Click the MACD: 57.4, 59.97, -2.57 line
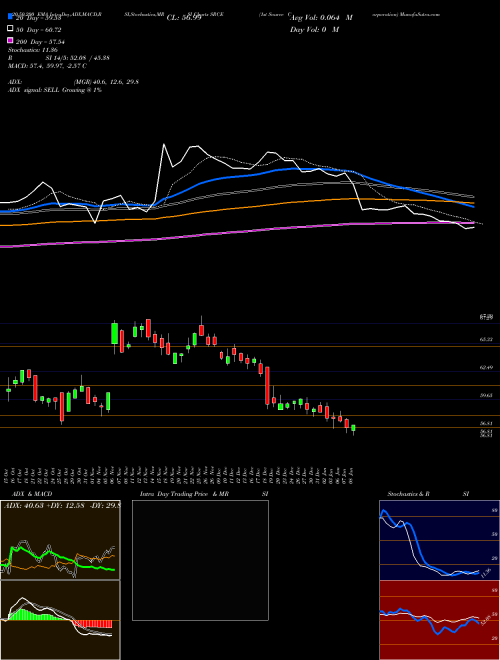 coord(47,66)
